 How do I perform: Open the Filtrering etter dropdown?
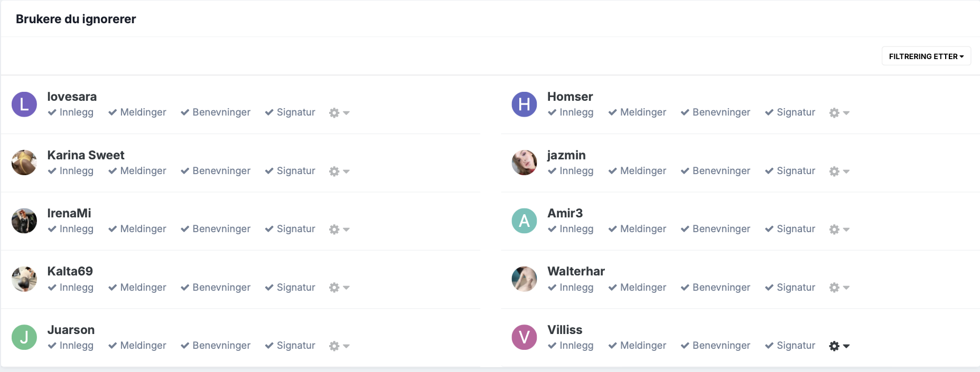[x=926, y=56]
